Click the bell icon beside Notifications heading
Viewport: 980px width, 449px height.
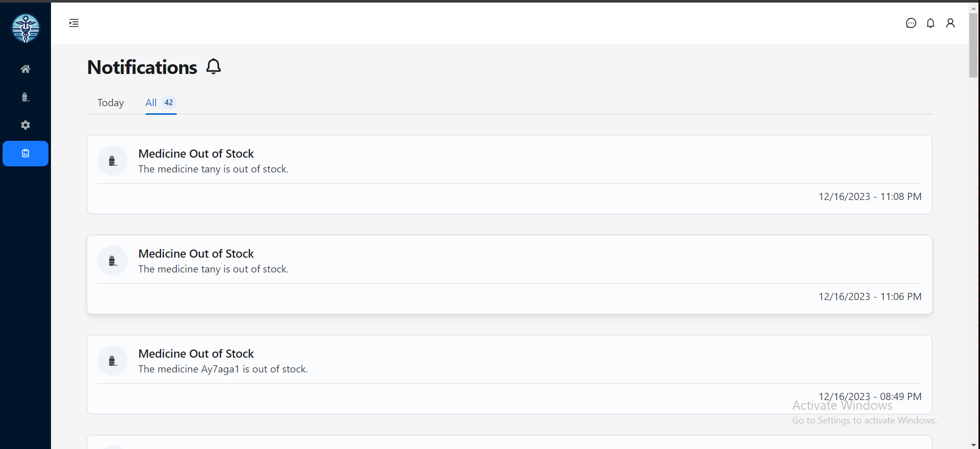click(x=214, y=66)
